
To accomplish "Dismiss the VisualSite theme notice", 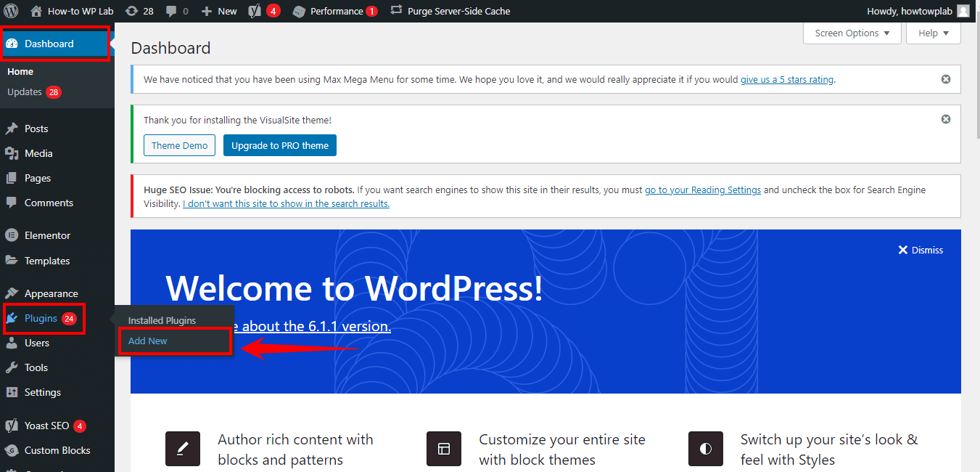I will pos(945,119).
